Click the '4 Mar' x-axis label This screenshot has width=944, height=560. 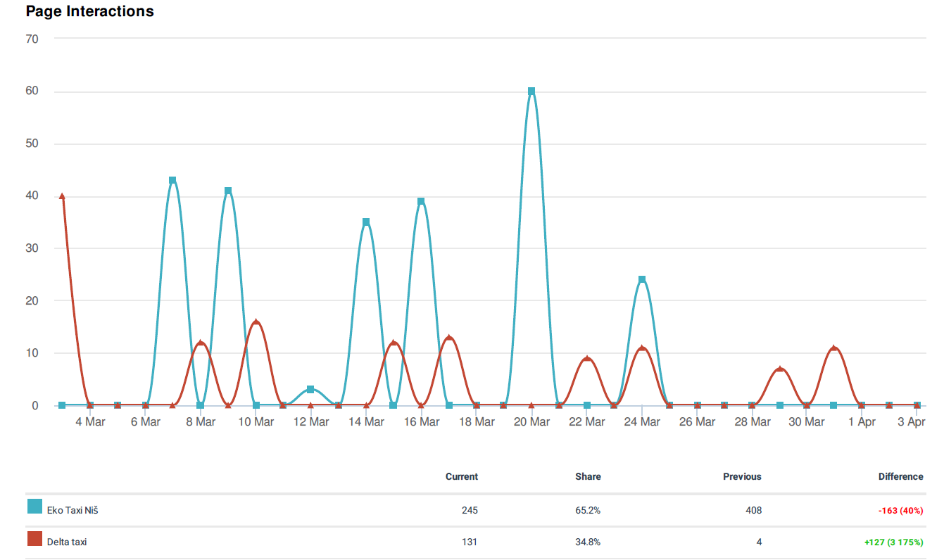click(x=90, y=422)
